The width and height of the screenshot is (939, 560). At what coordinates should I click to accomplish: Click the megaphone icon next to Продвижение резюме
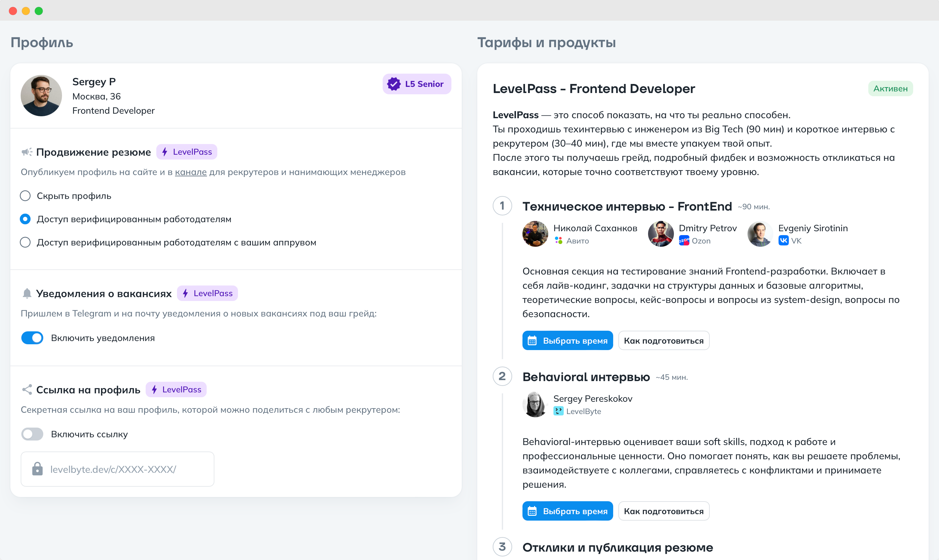pyautogui.click(x=27, y=152)
